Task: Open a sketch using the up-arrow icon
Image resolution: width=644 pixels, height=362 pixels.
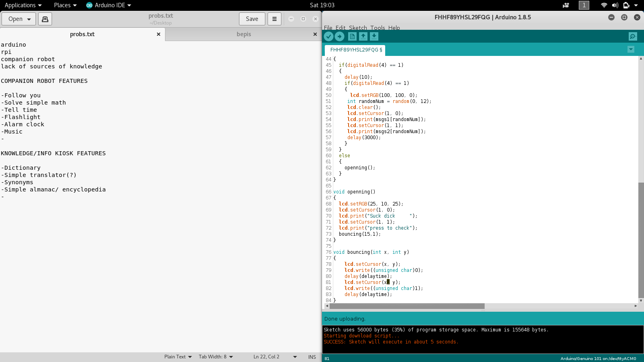Action: (363, 37)
